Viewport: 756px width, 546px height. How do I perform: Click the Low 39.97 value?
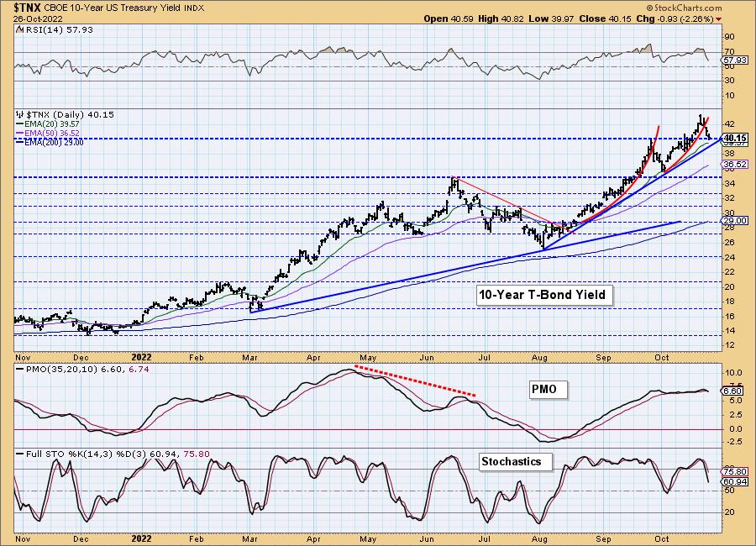pos(551,18)
